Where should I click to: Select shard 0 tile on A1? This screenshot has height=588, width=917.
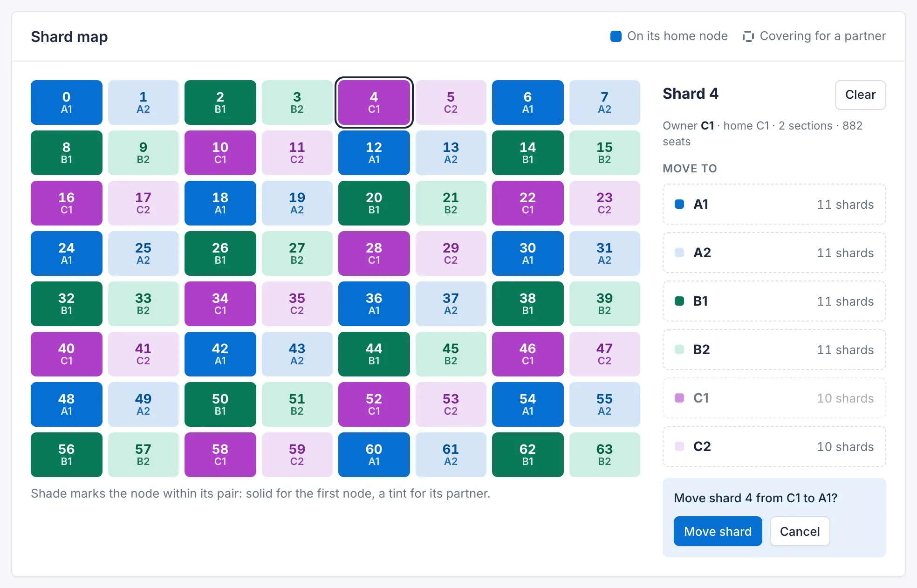pos(67,103)
